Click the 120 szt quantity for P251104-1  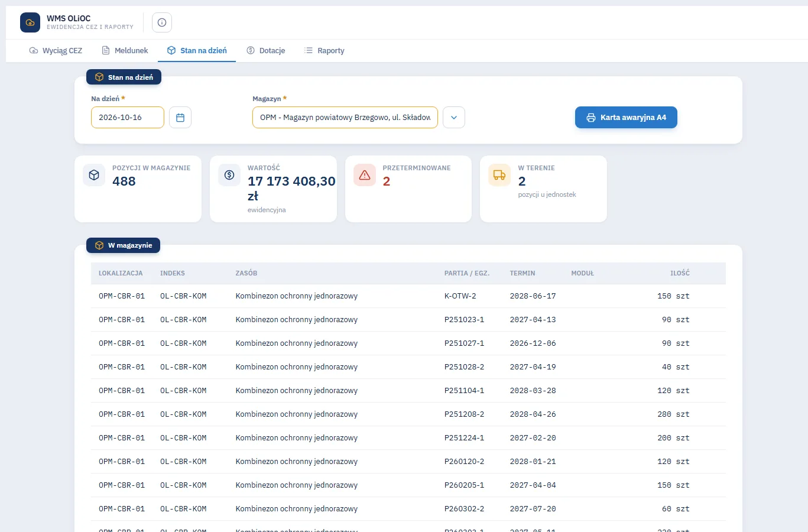coord(673,391)
